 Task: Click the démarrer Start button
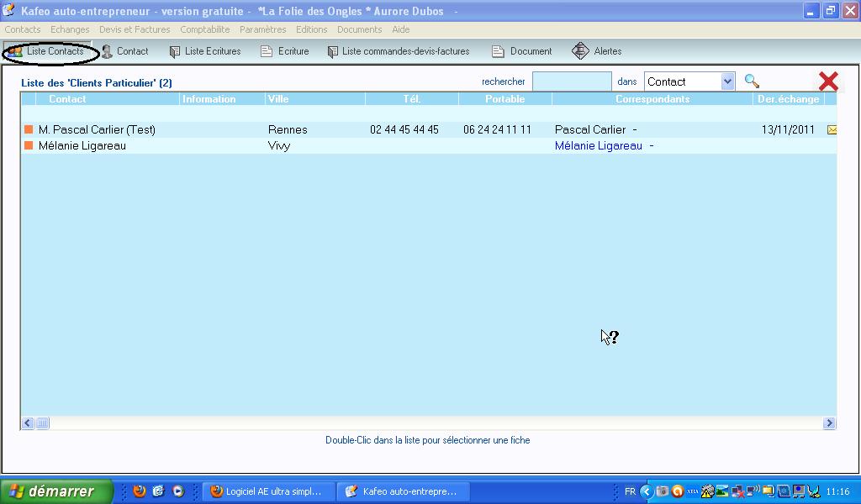click(x=57, y=491)
